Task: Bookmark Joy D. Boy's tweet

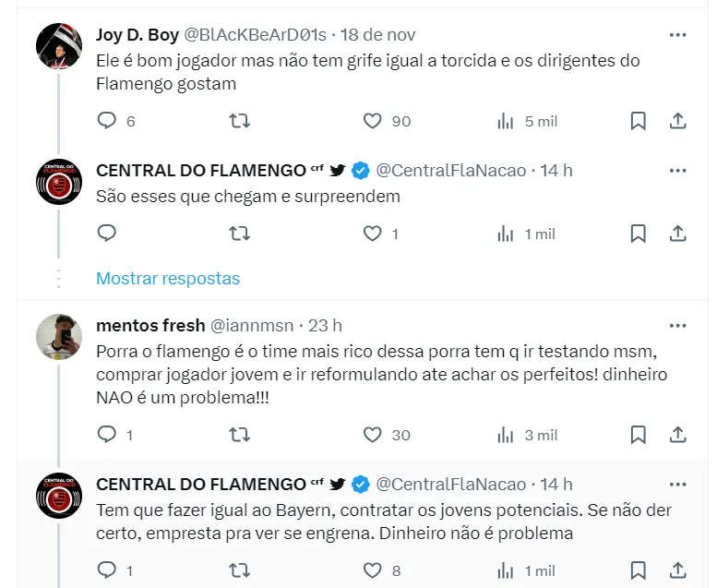Action: click(638, 121)
